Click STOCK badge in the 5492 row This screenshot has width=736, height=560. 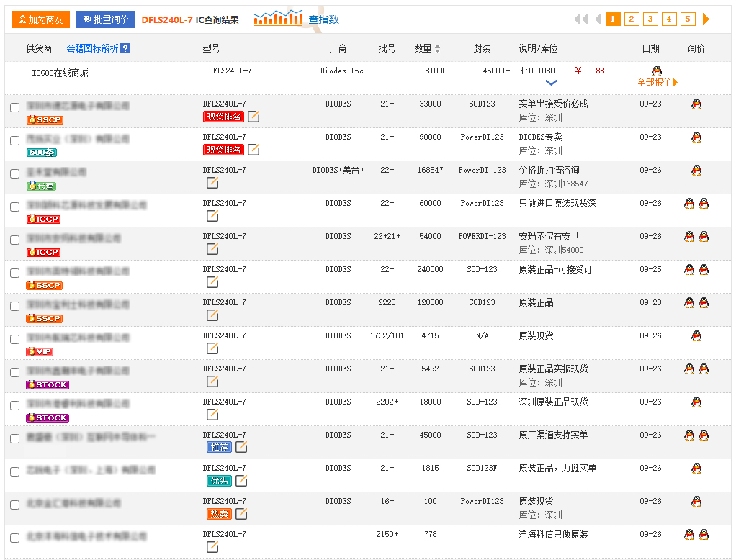click(48, 384)
